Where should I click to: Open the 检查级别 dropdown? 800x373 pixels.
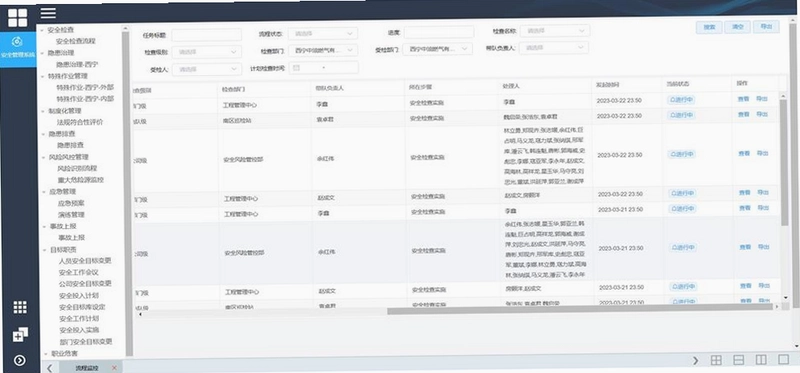207,52
